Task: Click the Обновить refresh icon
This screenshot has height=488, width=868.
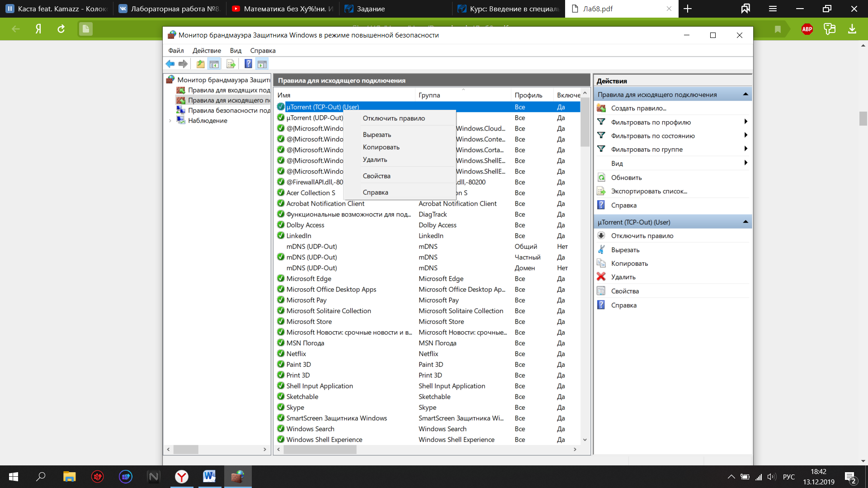Action: pyautogui.click(x=601, y=178)
